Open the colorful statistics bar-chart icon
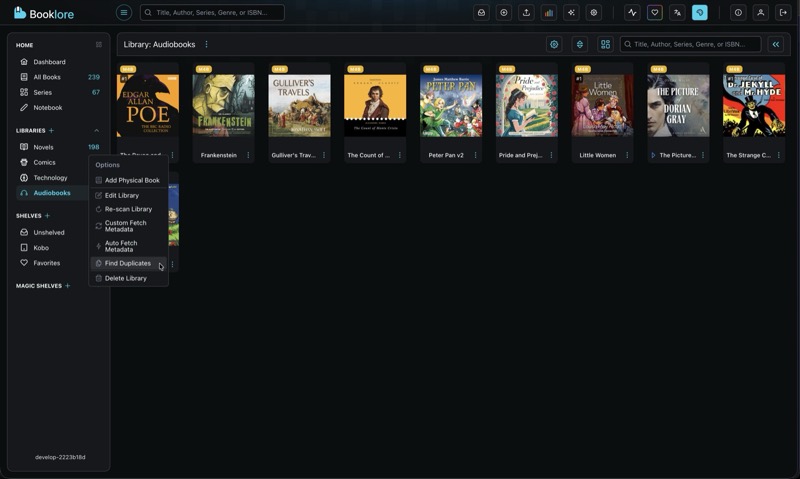This screenshot has height=479, width=800. click(x=548, y=13)
